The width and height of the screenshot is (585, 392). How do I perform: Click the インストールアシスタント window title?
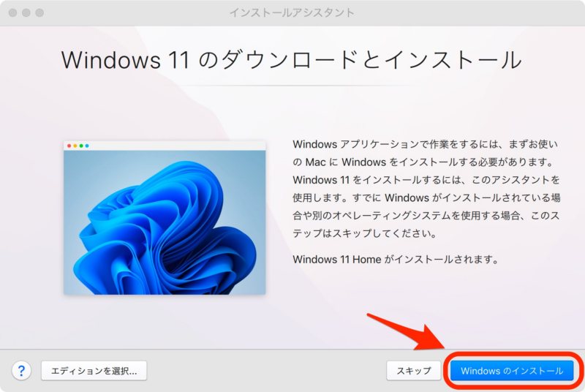pos(292,12)
